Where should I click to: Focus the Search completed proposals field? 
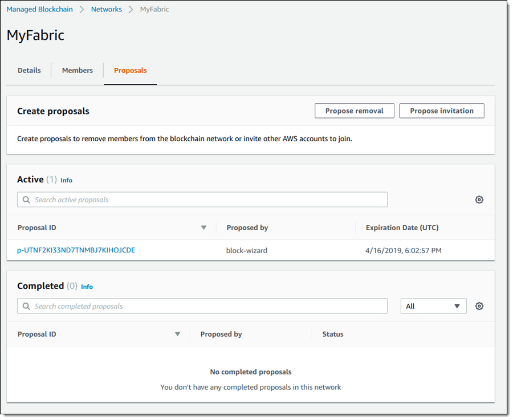point(202,306)
